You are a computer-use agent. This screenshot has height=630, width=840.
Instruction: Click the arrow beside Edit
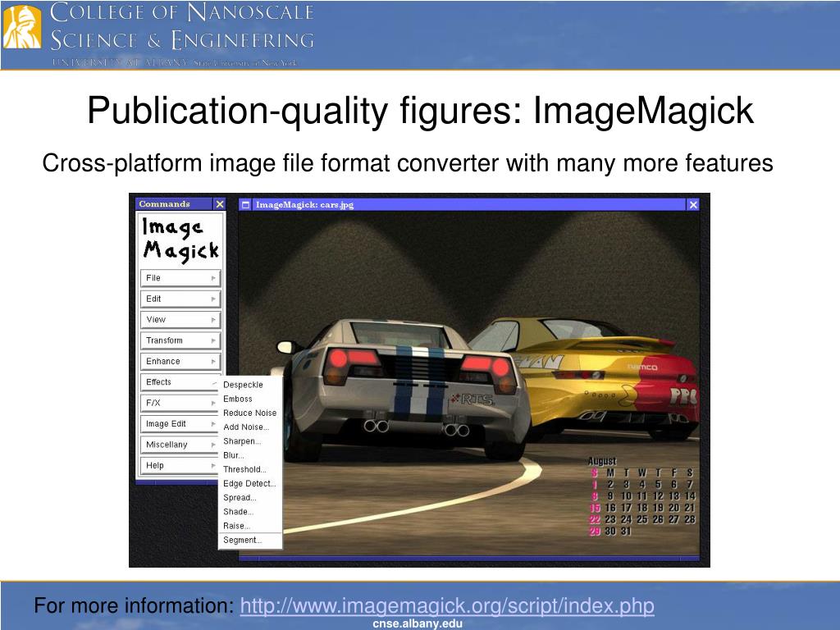[x=213, y=299]
